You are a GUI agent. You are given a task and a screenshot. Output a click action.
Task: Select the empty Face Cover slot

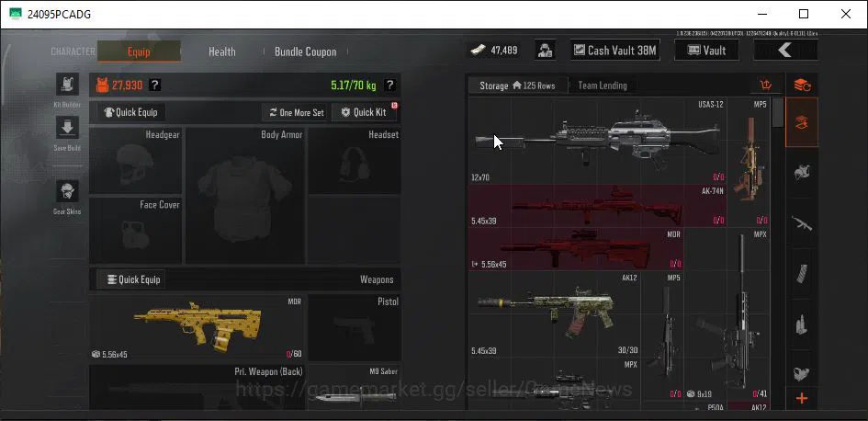coord(135,231)
